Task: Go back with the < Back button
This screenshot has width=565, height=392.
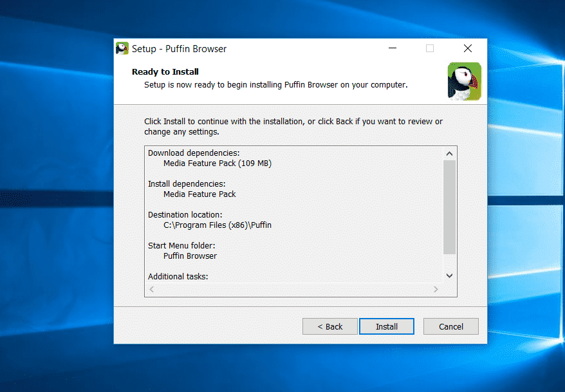Action: point(329,326)
